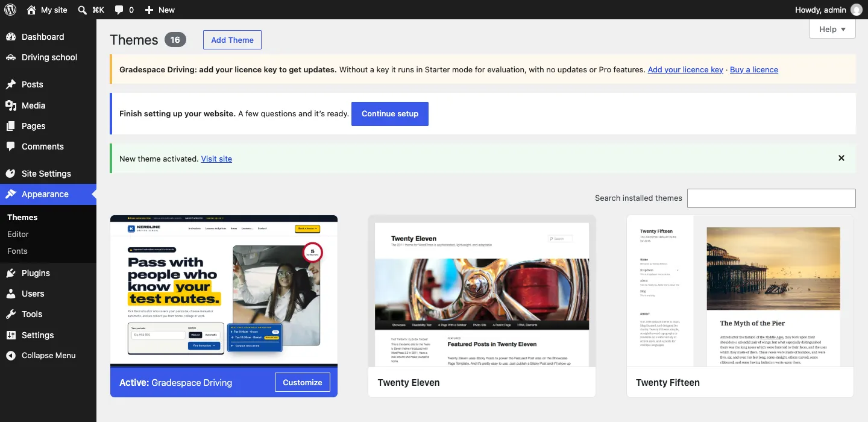This screenshot has height=422, width=868.
Task: Open Driving school menu item
Action: [48, 57]
